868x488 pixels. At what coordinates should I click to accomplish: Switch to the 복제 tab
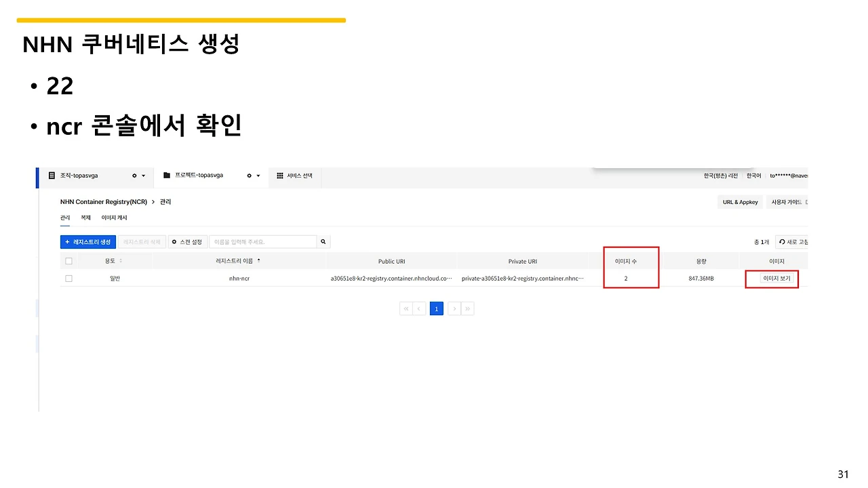(x=85, y=218)
